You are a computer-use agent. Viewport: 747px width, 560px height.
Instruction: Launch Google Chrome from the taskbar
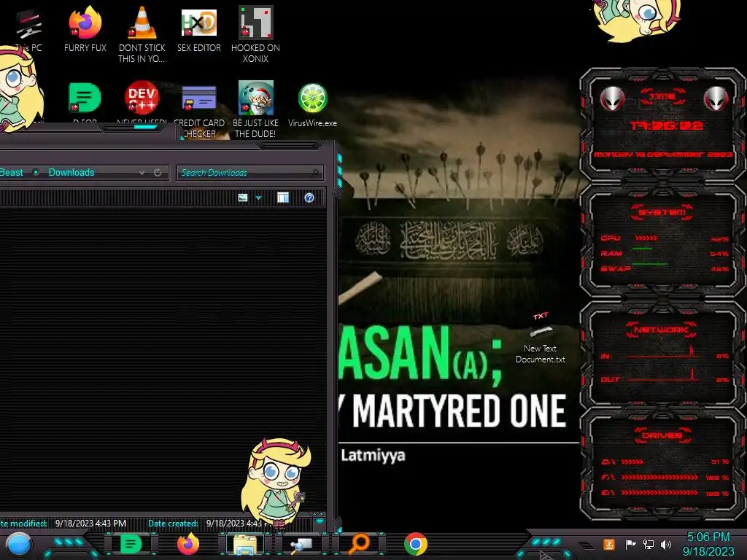tap(415, 544)
